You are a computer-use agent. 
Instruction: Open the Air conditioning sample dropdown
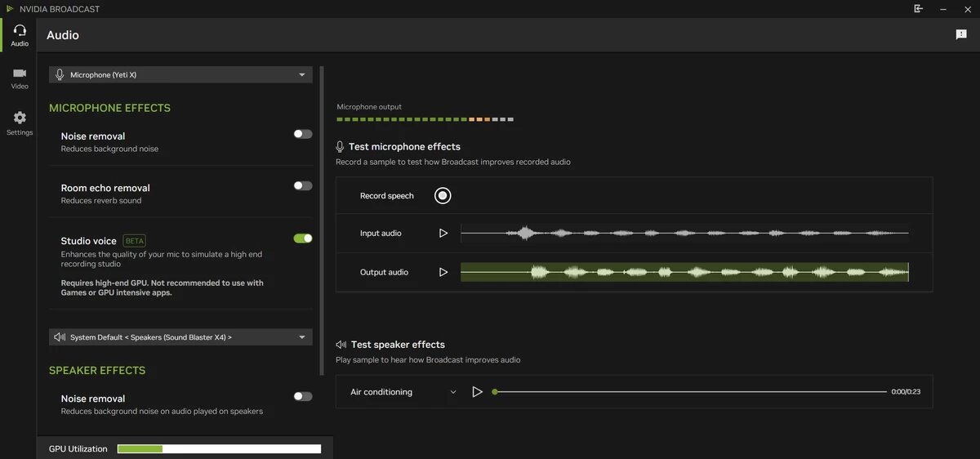coord(403,392)
